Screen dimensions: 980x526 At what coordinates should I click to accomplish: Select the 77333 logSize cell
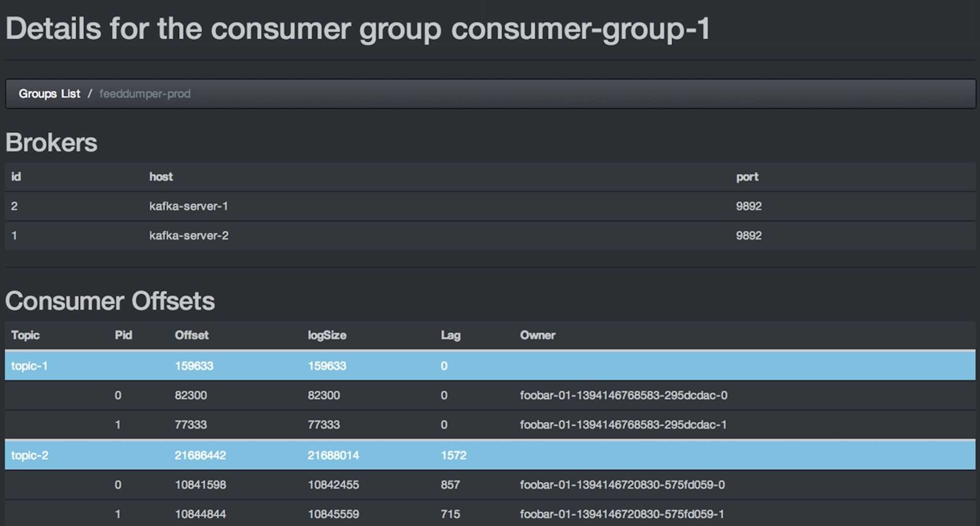[x=324, y=424]
